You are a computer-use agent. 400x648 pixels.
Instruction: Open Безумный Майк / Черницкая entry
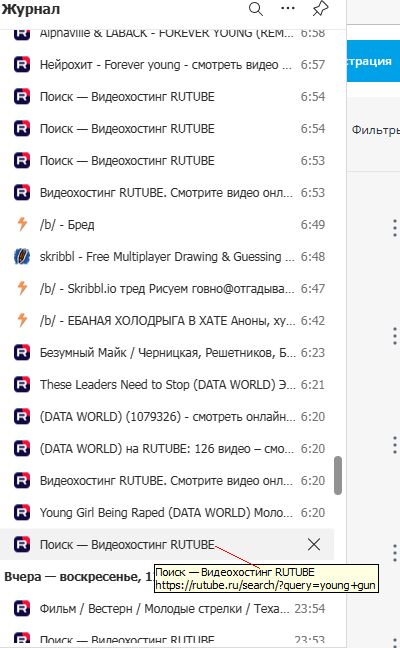click(x=167, y=353)
